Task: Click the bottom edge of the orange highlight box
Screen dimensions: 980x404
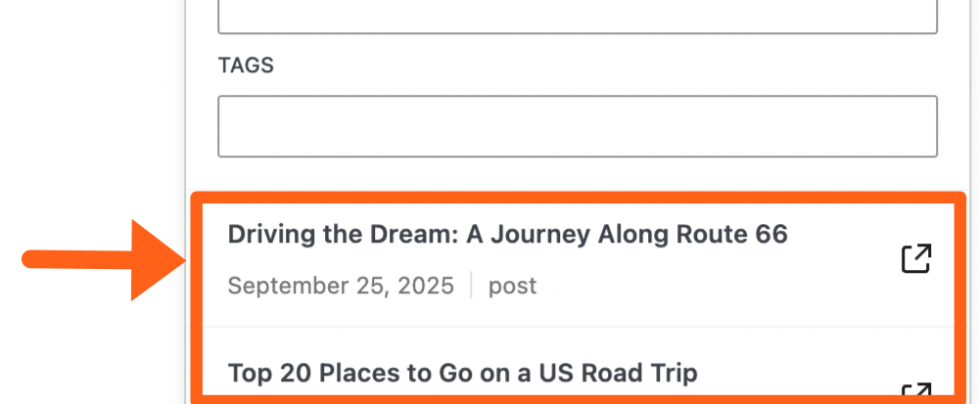Action: (577, 398)
